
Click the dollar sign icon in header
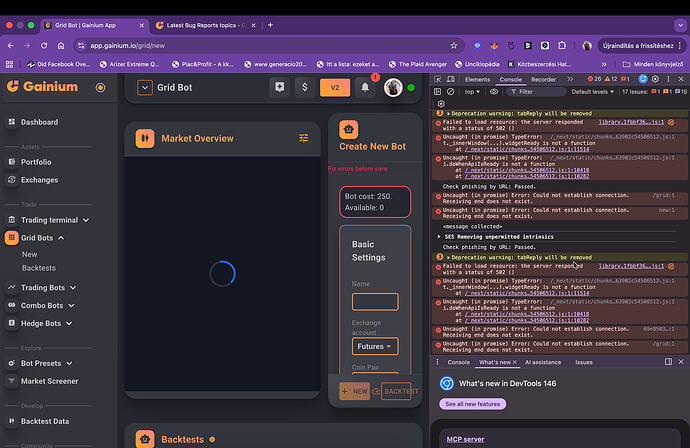click(x=305, y=87)
